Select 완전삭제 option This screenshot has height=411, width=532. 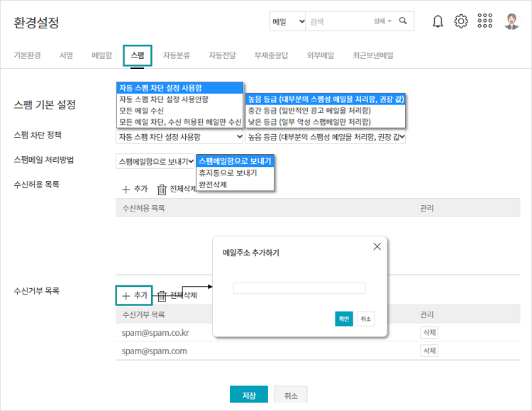tap(235, 185)
